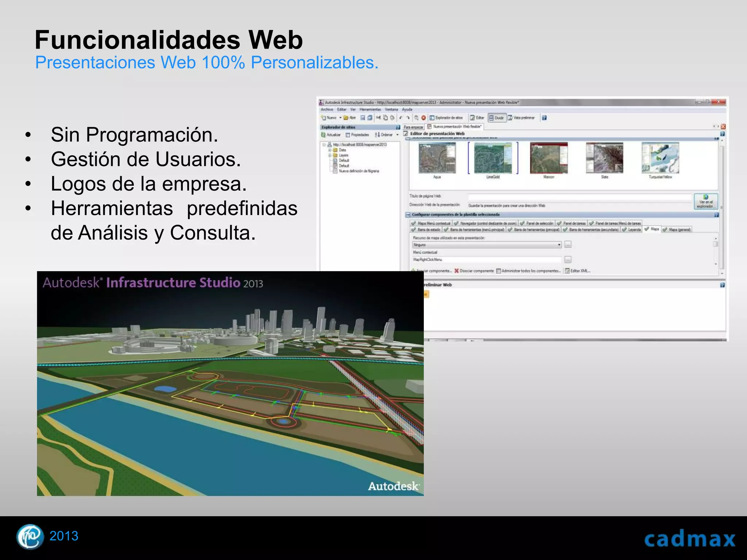Click the refresh icon beside stop
This screenshot has width=747, height=560.
pos(417,118)
